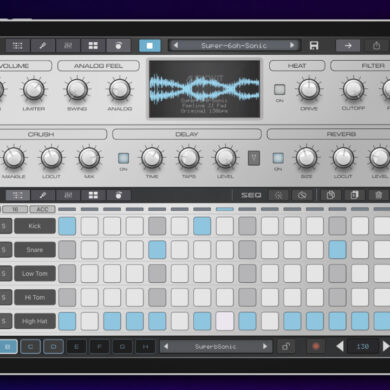Select pattern slot H
Screen dimensions: 390x390
point(145,347)
